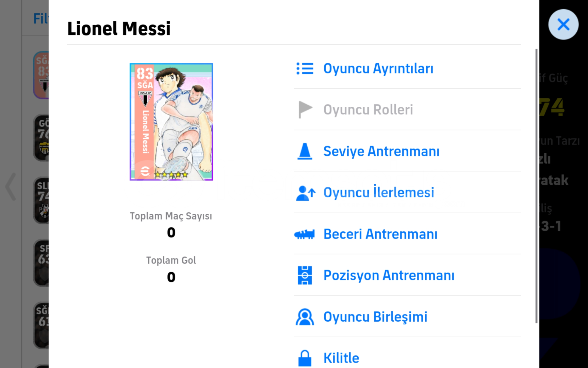The height and width of the screenshot is (368, 588).
Task: Open the pitch icon for Pozisyon Antrenmanı
Action: tap(305, 275)
